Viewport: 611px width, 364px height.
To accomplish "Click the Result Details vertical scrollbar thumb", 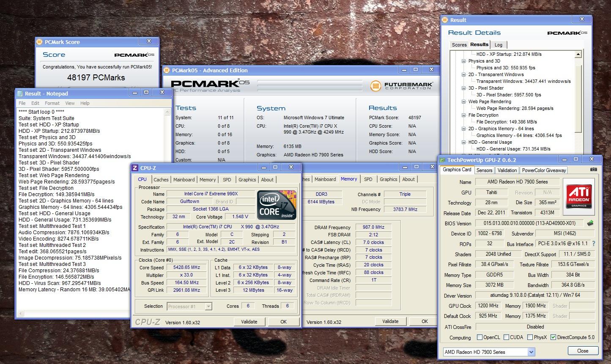I will 578,99.
